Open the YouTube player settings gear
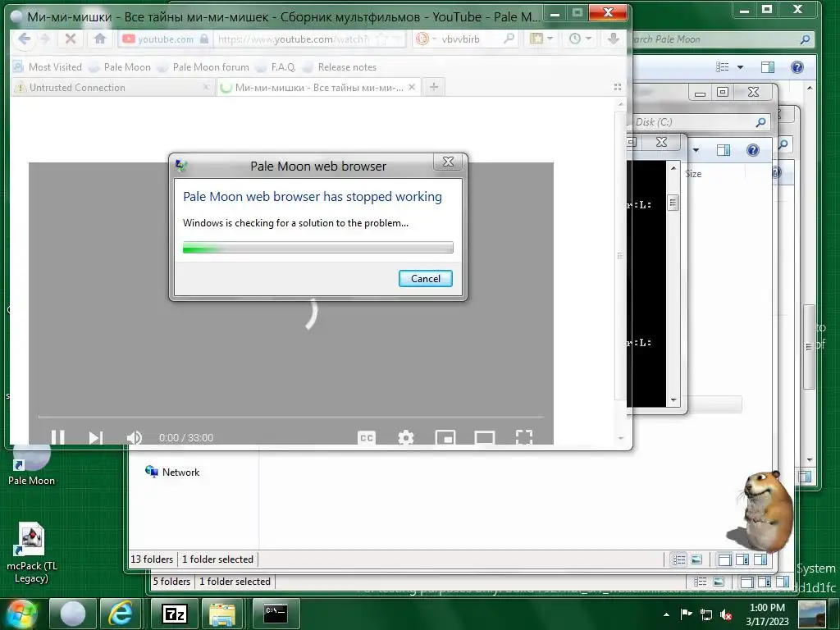840x630 pixels. (x=405, y=438)
